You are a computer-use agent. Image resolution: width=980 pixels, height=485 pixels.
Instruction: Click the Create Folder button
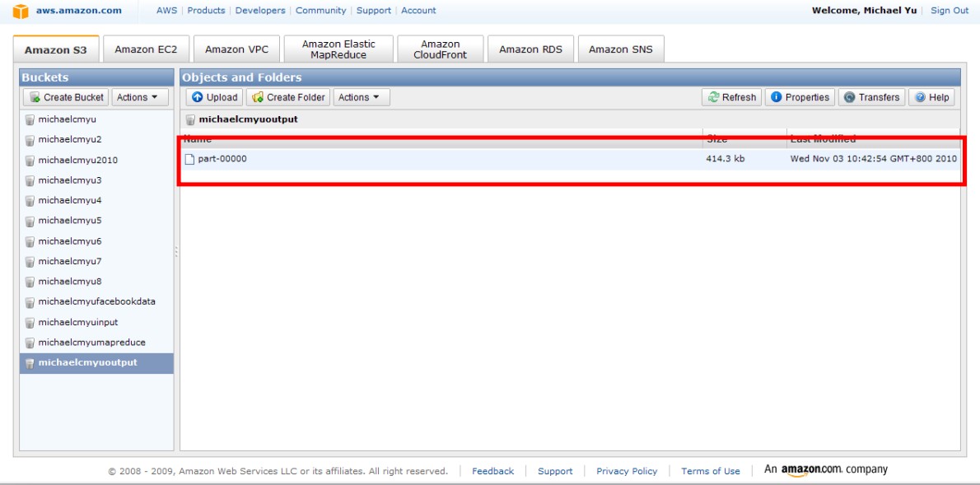click(288, 97)
